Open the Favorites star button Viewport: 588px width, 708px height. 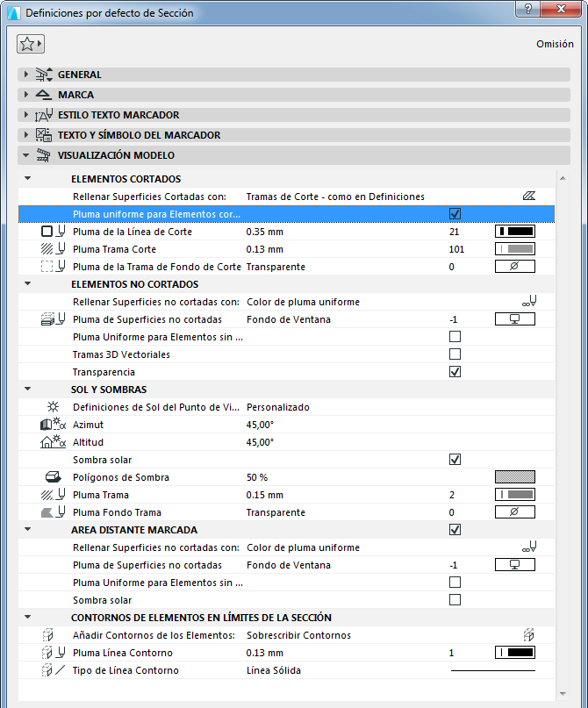coord(31,44)
